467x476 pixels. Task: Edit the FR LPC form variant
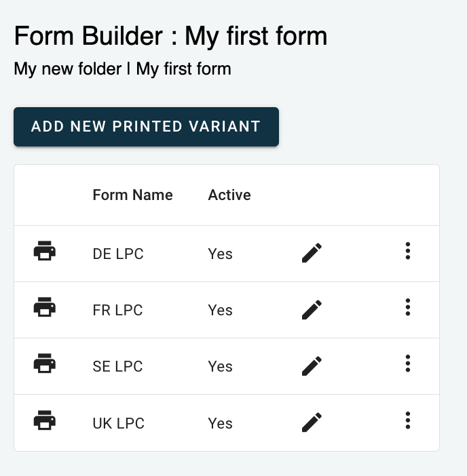(312, 310)
